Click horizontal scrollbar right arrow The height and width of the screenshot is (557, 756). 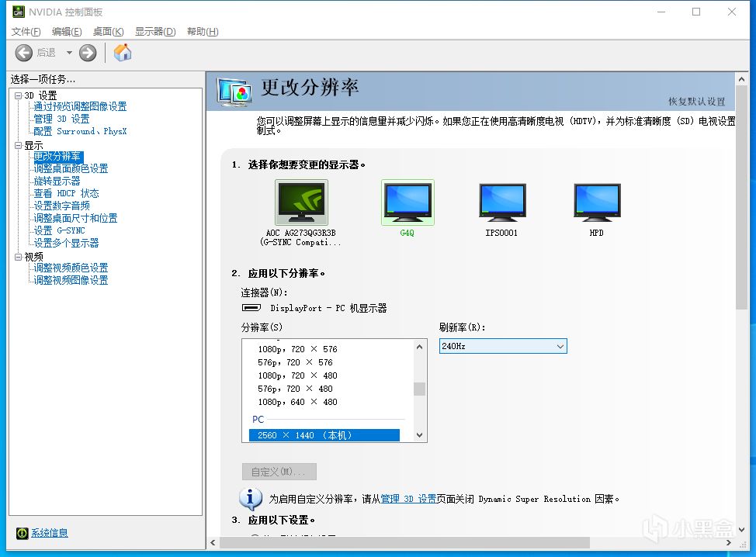point(729,543)
